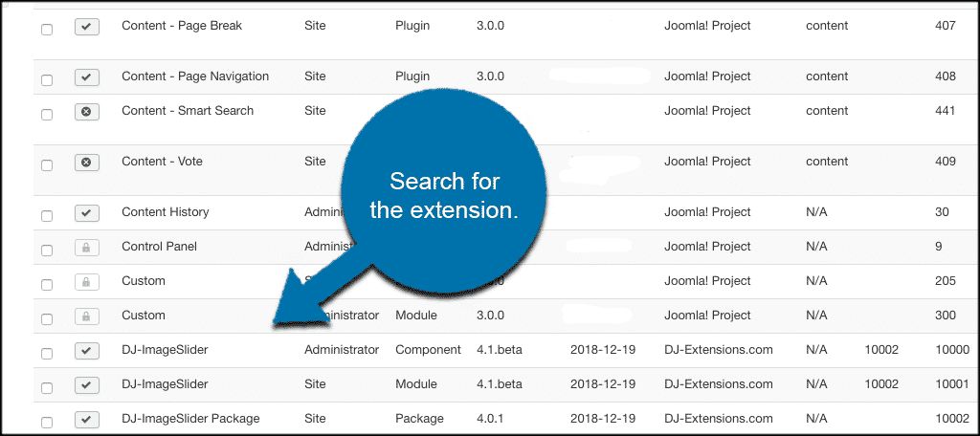Tick checkbox for Custom row with ID 300
Viewport: 980px width, 436px height.
click(47, 318)
